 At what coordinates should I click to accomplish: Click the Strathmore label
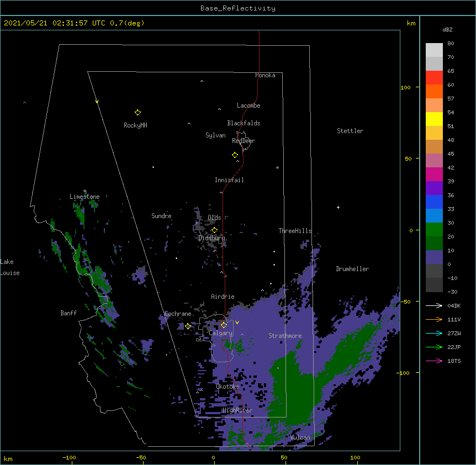click(285, 336)
